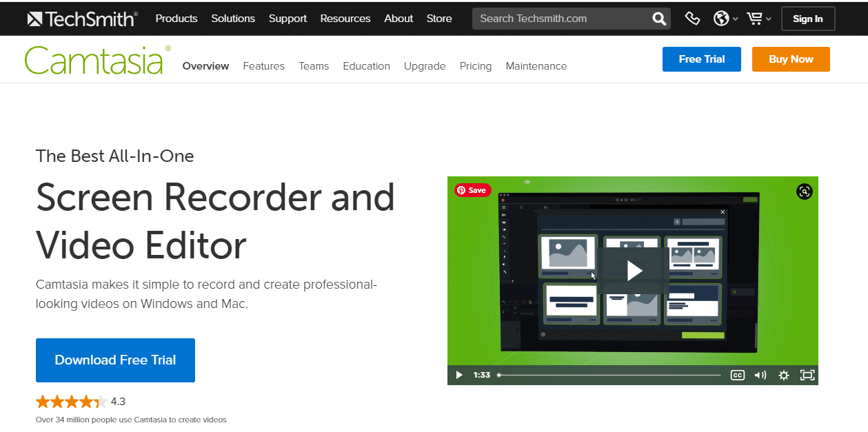
Task: Select the Overview tab
Action: coord(205,66)
